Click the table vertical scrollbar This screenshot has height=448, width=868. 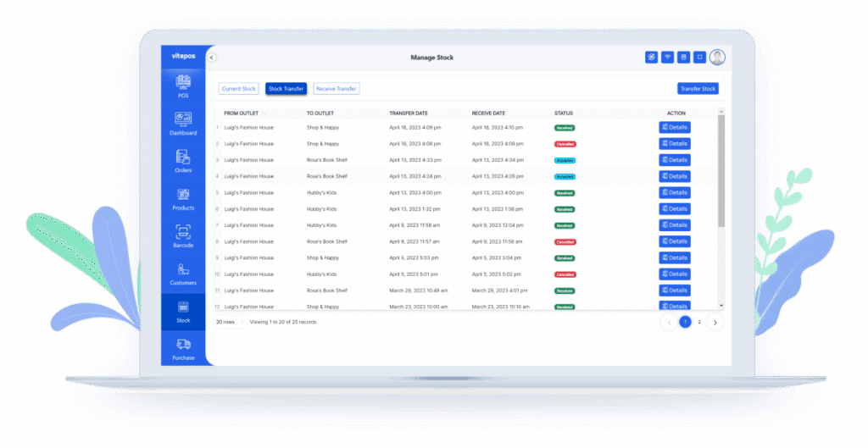[721, 170]
